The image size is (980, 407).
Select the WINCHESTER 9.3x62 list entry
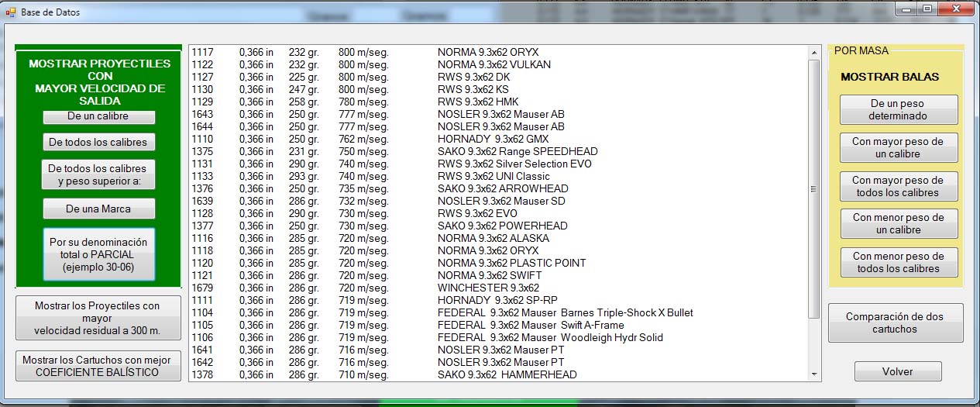pos(488,288)
